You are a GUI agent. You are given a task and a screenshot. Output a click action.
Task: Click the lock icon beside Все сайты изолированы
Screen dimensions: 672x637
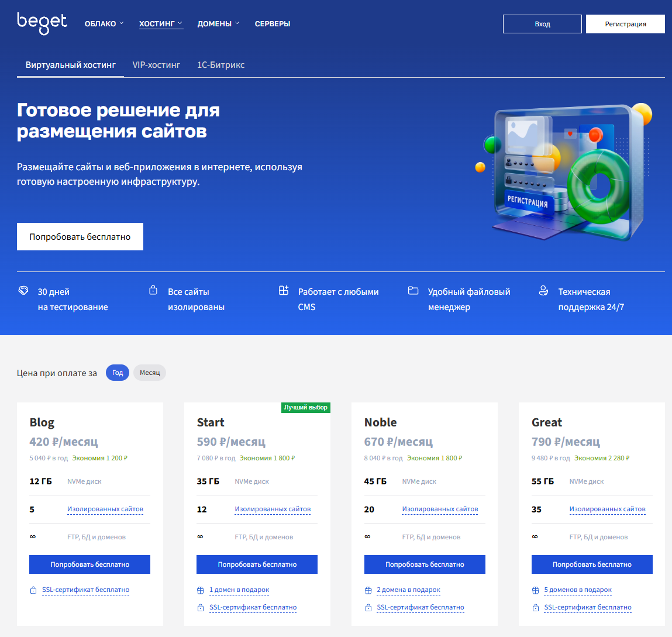(153, 290)
